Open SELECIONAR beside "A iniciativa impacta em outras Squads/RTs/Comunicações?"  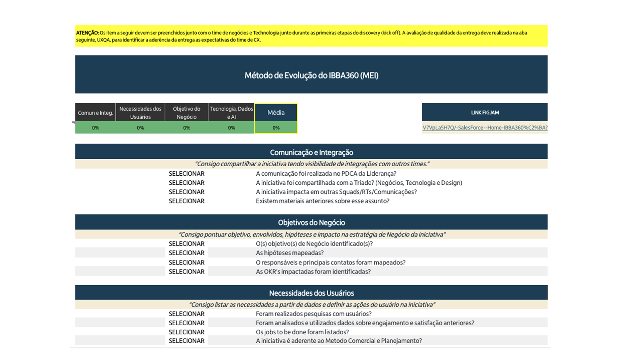pos(187,192)
